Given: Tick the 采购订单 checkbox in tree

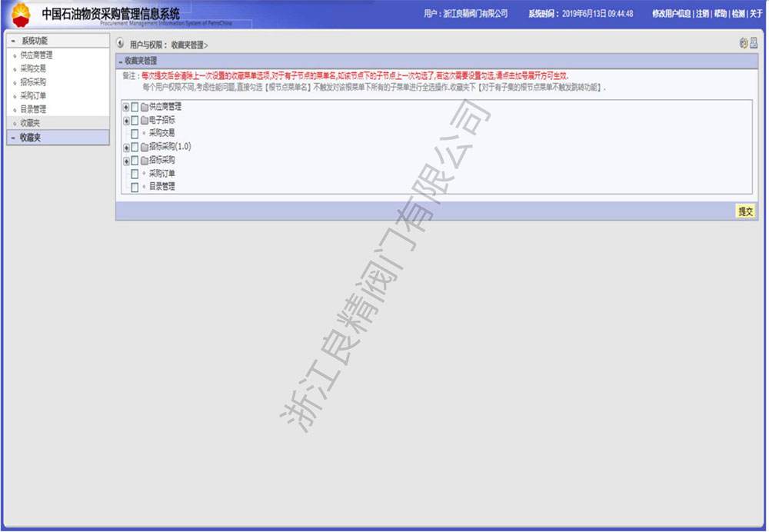Looking at the screenshot, I should (x=135, y=174).
